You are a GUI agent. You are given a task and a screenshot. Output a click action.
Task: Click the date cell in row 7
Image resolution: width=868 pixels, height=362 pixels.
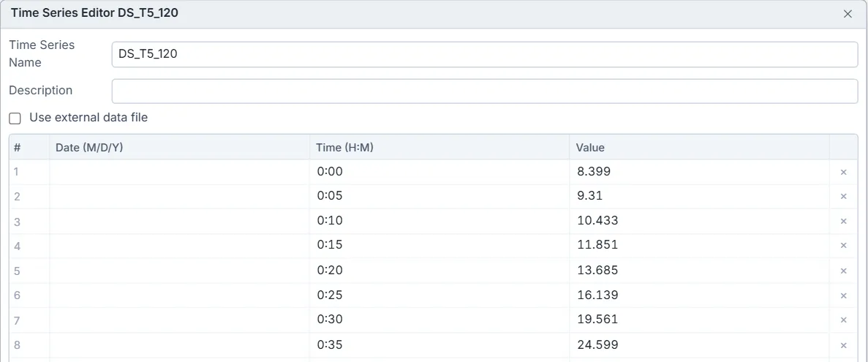pos(179,320)
